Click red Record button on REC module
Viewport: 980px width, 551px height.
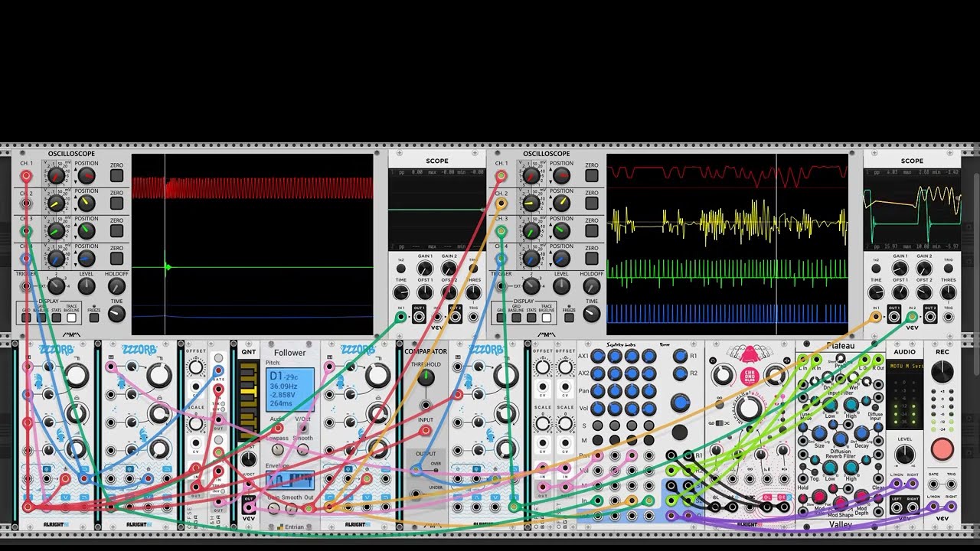(942, 449)
